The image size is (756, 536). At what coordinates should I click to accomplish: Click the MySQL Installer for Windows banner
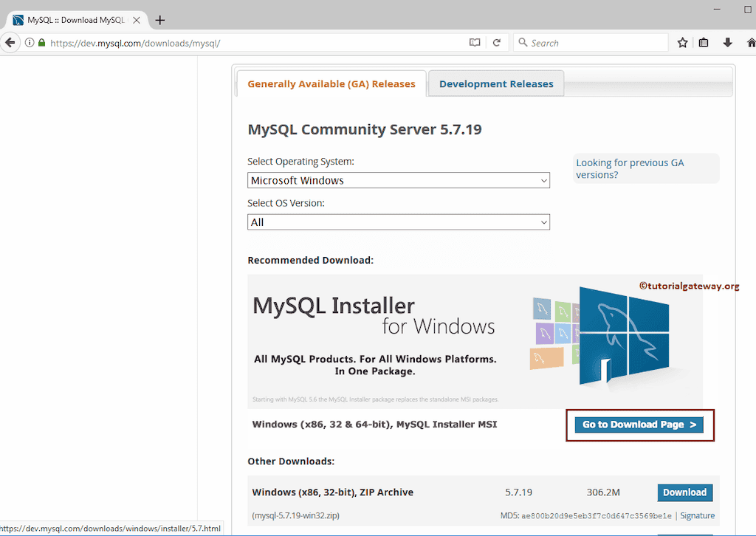pos(475,341)
